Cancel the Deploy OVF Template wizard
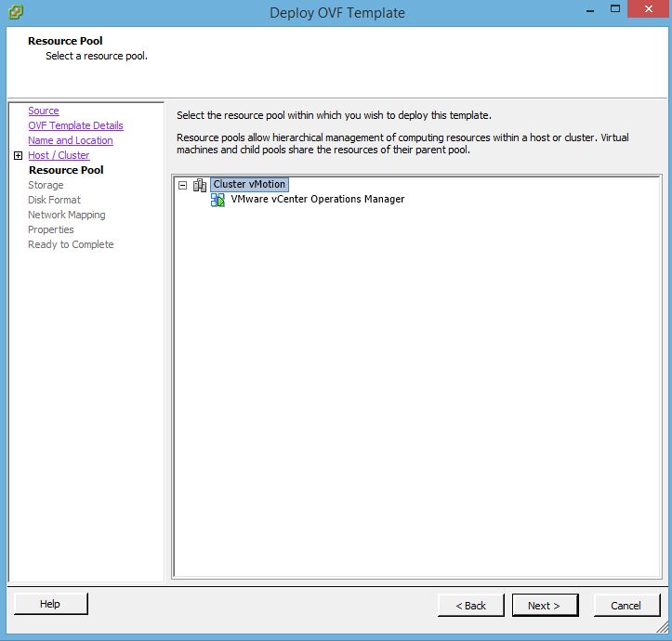This screenshot has width=672, height=641. pos(626,606)
